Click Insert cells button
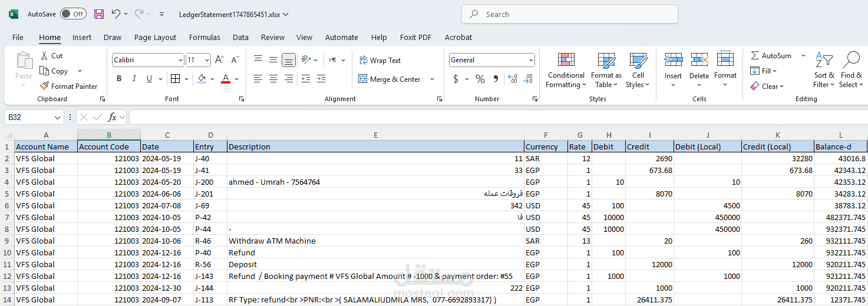The width and height of the screenshot is (868, 306). point(673,70)
